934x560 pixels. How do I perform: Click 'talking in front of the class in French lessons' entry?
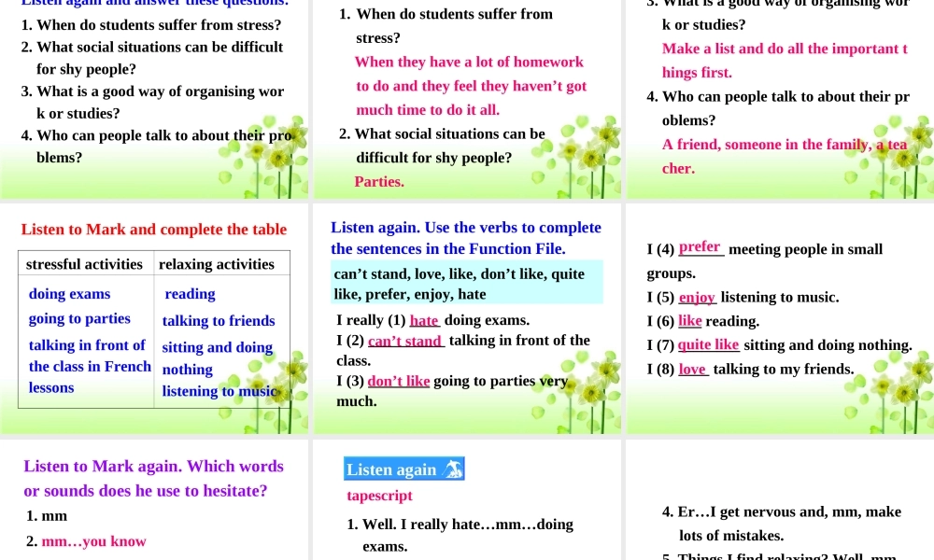point(90,367)
